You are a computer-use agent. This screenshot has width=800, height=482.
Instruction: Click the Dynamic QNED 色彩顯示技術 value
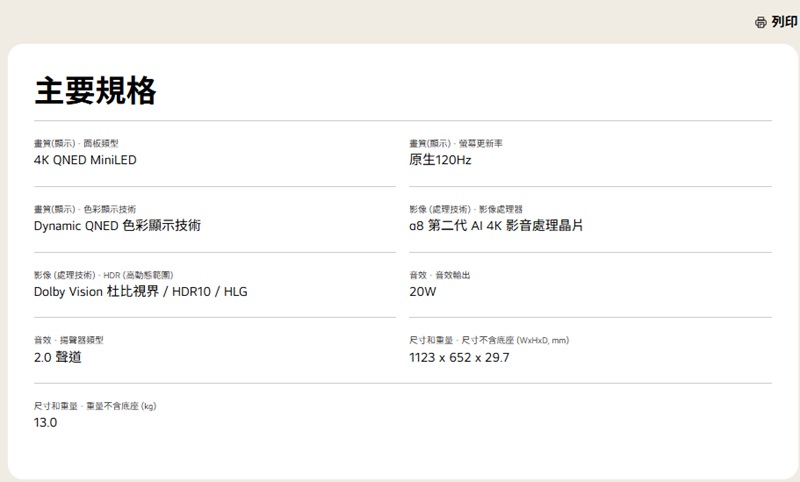117,226
